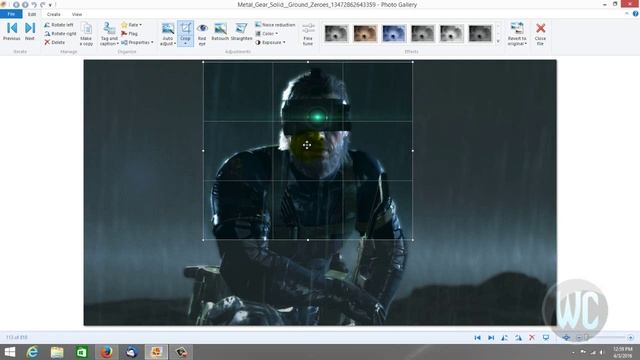Click Undo in quick access toolbar
640x360 pixels.
point(34,4)
